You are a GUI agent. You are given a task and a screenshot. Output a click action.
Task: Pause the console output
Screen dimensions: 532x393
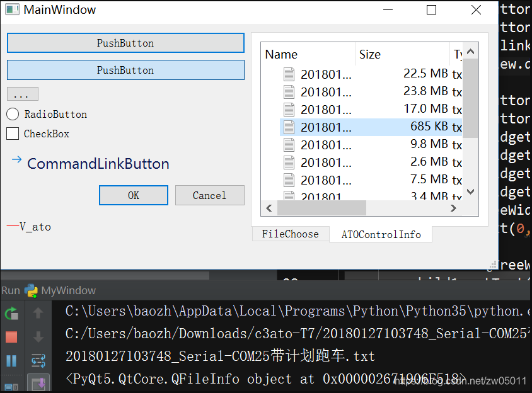click(10, 359)
